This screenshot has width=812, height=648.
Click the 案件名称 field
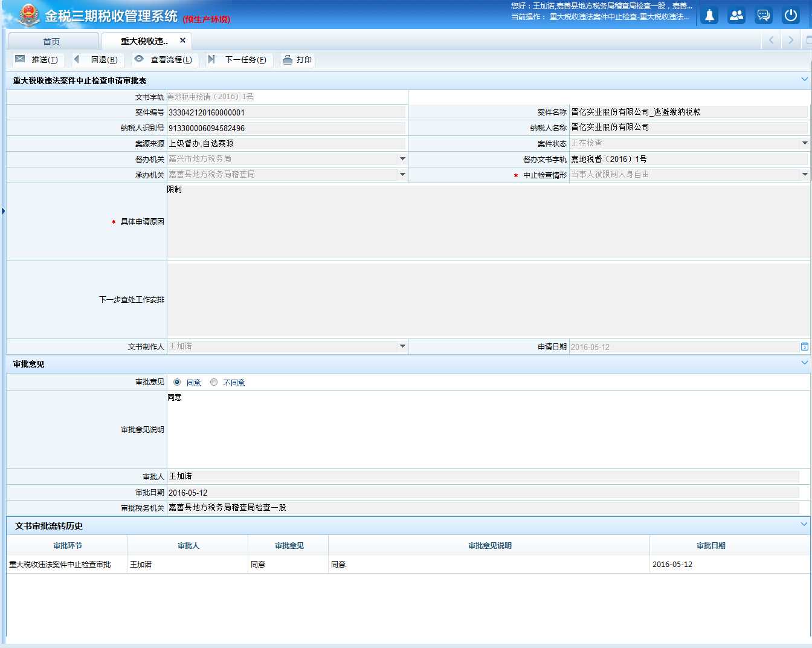(x=689, y=112)
